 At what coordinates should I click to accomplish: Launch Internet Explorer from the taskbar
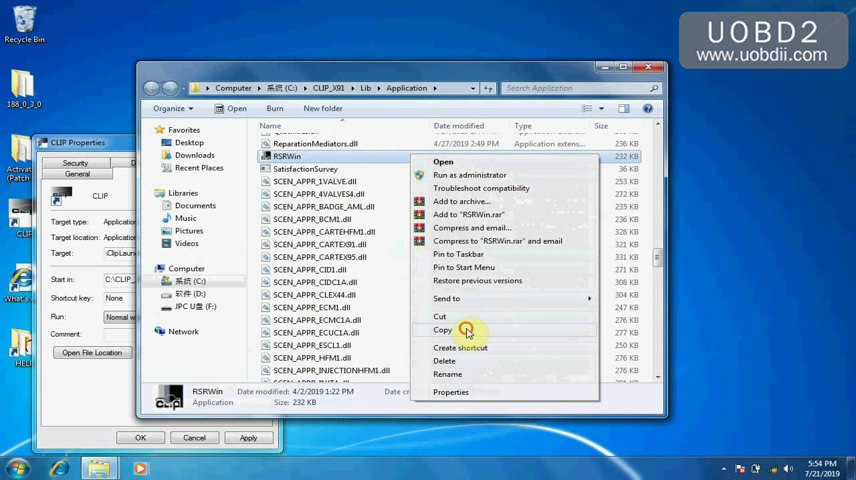[x=60, y=467]
